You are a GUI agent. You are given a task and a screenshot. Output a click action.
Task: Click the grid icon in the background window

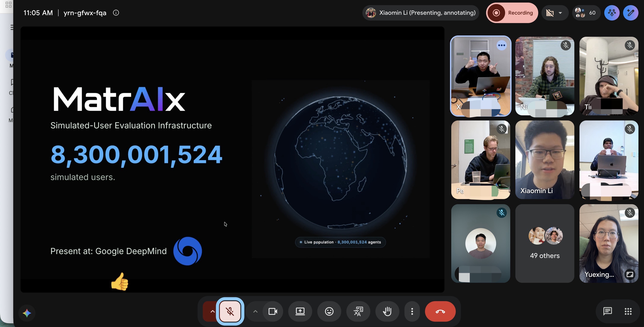coord(8,5)
